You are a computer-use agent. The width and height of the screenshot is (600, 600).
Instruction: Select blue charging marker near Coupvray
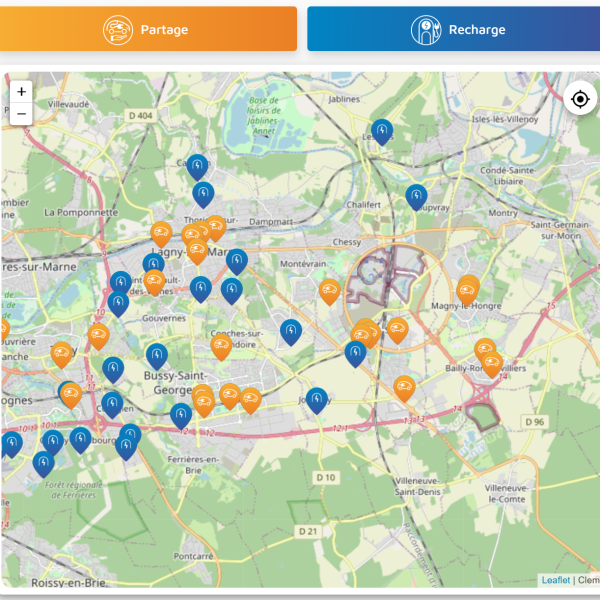(416, 197)
